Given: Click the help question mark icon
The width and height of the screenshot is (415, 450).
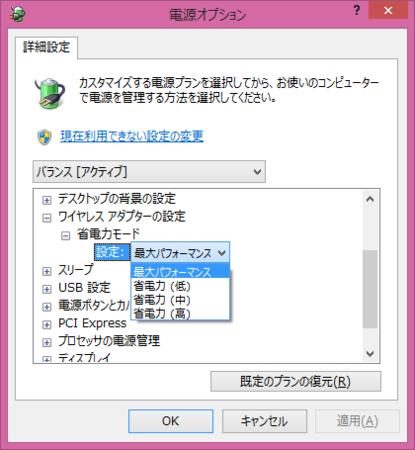Looking at the screenshot, I should coord(357,11).
